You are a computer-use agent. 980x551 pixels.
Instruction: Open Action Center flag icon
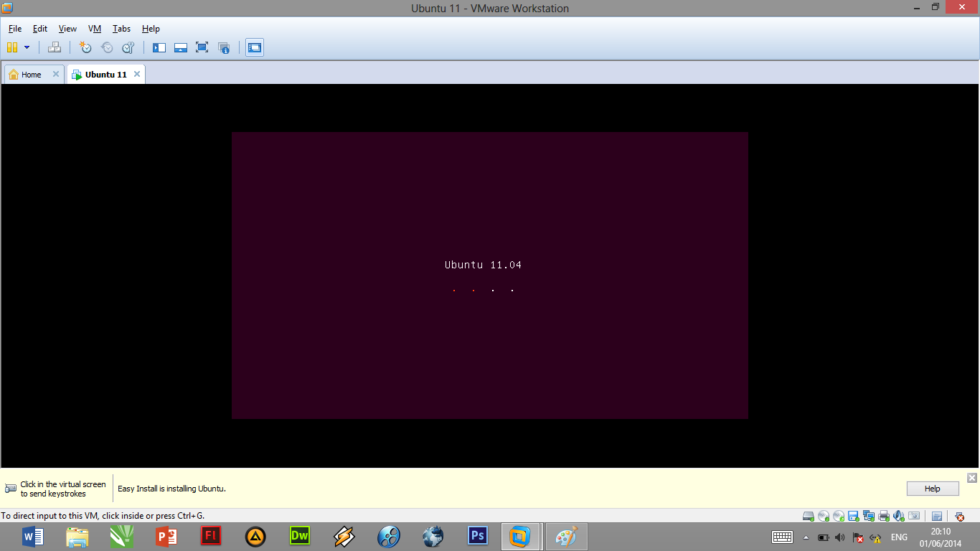858,537
